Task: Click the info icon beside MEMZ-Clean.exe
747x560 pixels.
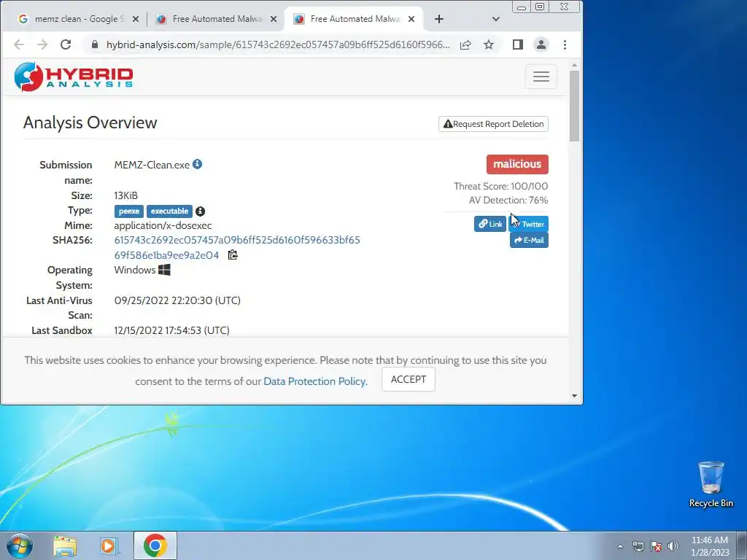Action: tap(197, 164)
